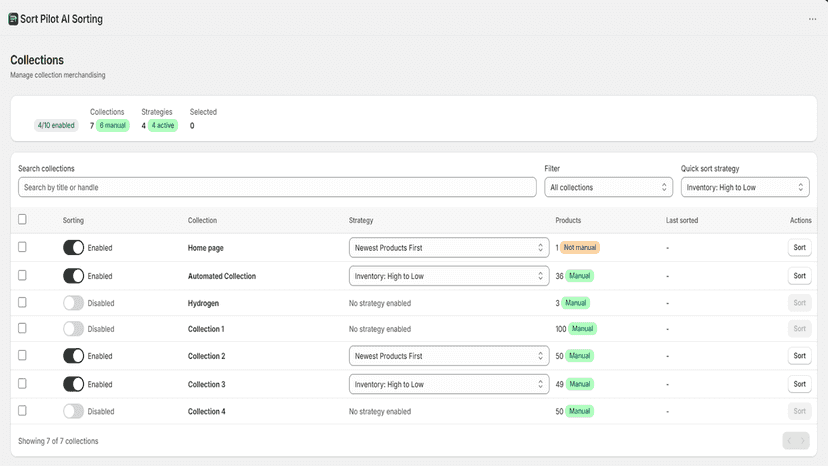Select the Collection 3 name
Image resolution: width=828 pixels, height=466 pixels.
point(206,384)
